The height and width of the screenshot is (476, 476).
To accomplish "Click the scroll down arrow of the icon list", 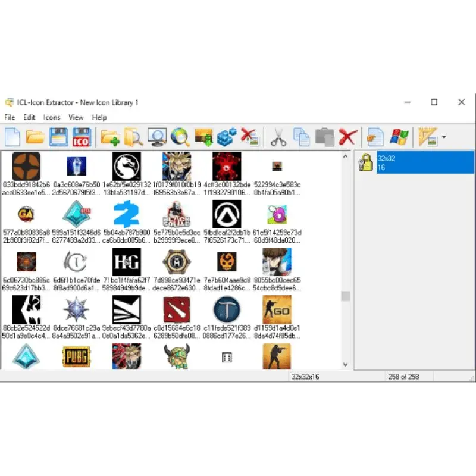I will click(345, 364).
